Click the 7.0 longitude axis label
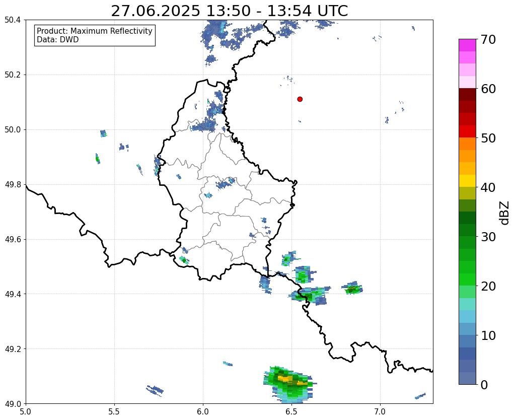This screenshot has height=420, width=515. 380,411
